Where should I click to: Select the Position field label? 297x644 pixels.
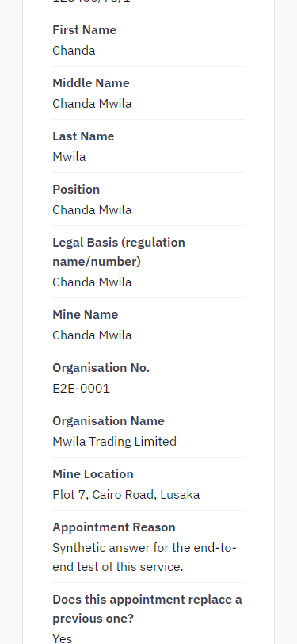pos(76,190)
